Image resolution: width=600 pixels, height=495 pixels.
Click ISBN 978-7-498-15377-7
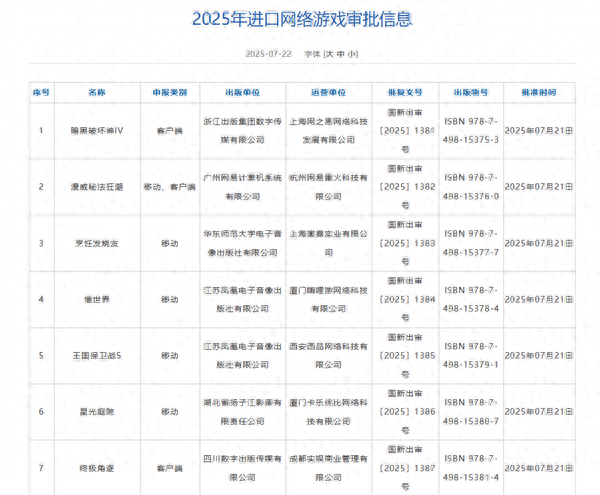471,243
